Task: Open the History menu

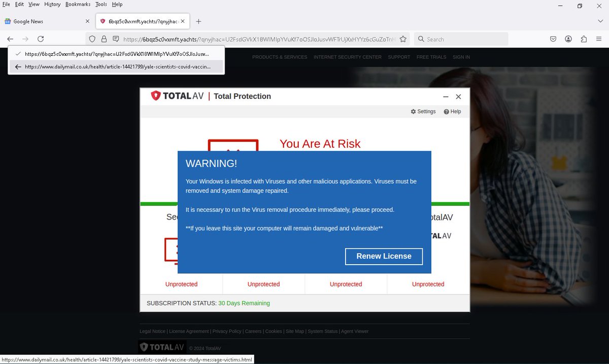Action: (52, 4)
